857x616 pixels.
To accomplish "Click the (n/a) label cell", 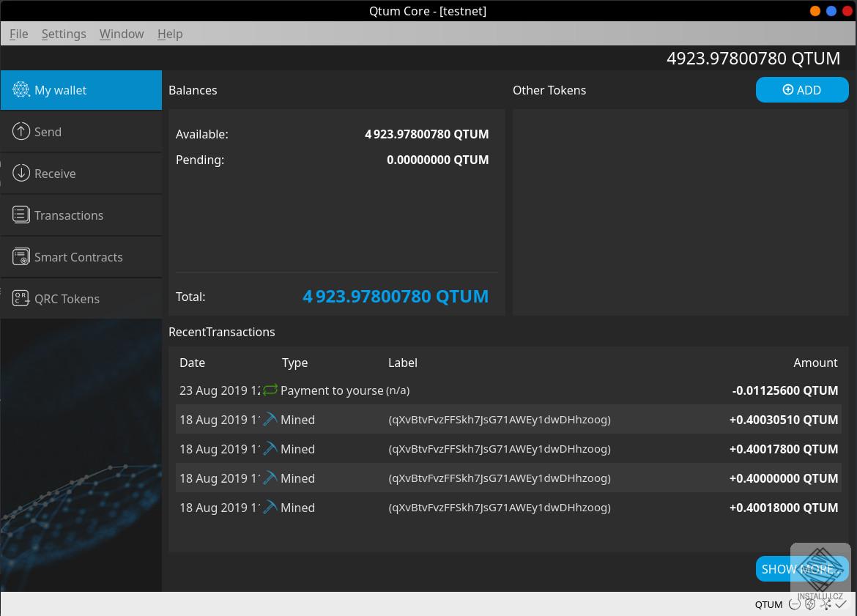I will (x=398, y=391).
